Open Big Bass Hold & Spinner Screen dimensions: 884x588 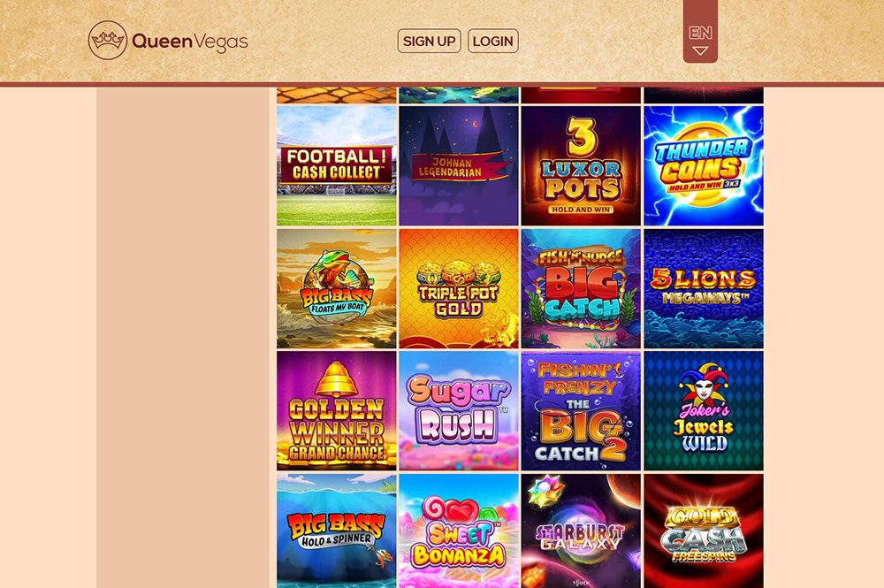pos(337,531)
